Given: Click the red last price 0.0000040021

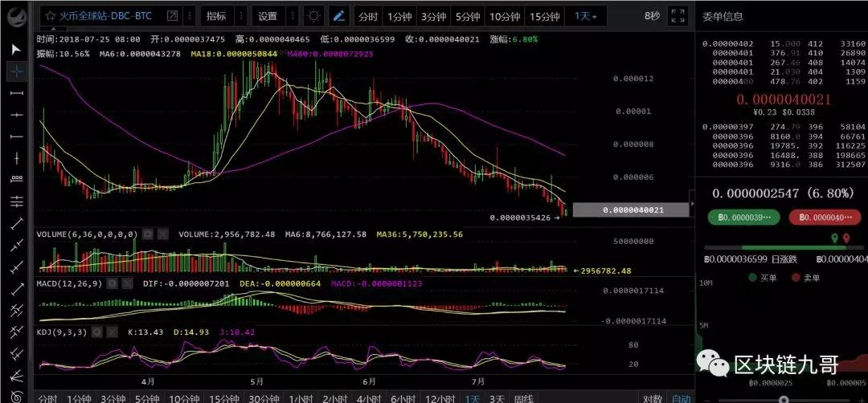Looking at the screenshot, I should (784, 100).
